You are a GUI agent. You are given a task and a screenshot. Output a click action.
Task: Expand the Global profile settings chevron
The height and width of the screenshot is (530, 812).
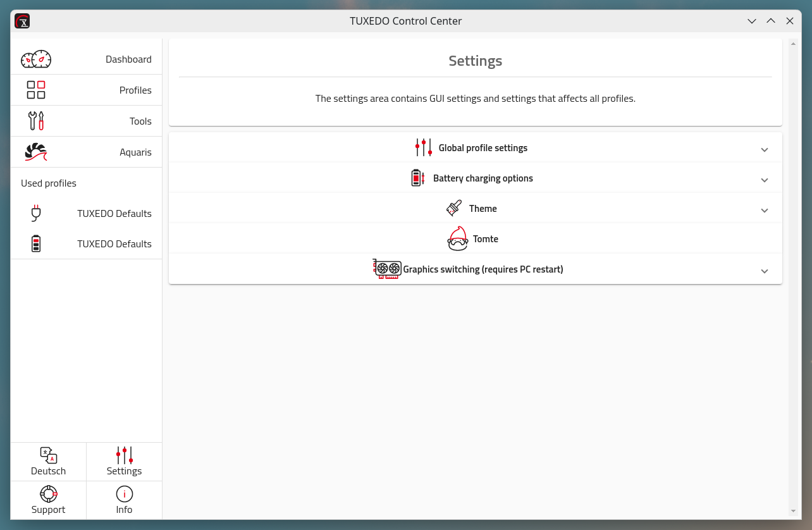764,150
